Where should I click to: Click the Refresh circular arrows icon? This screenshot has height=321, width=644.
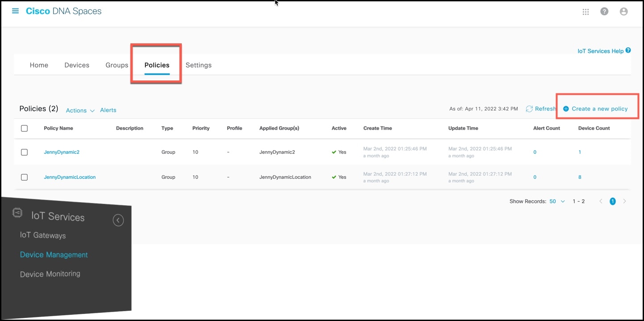(529, 109)
